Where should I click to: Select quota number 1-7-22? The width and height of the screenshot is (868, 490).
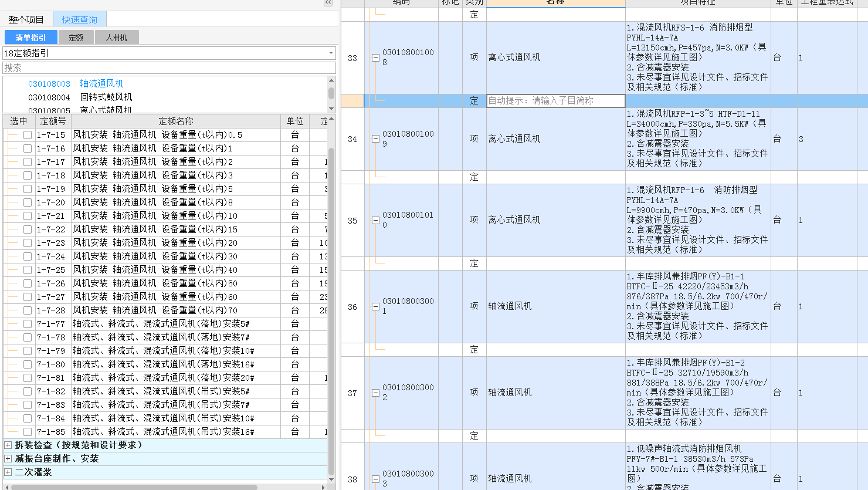click(51, 229)
